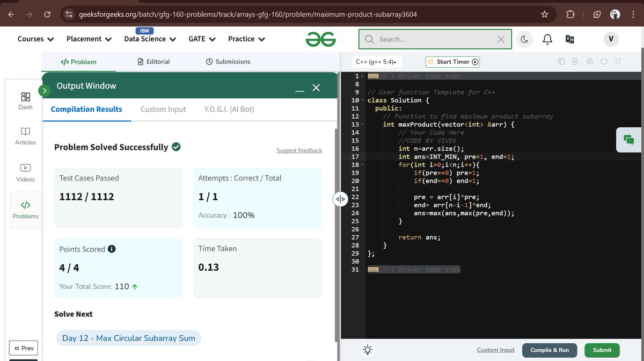
Task: Focus the Search input field
Action: coord(436,39)
